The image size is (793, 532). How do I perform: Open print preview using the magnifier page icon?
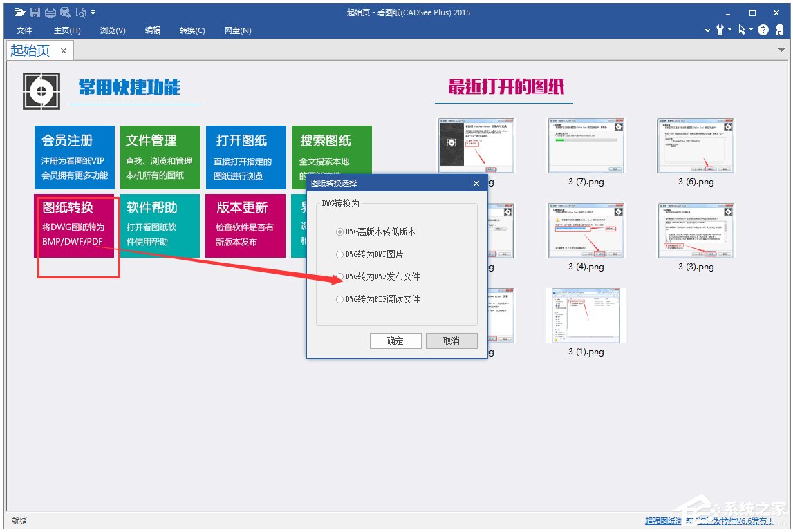tap(80, 12)
